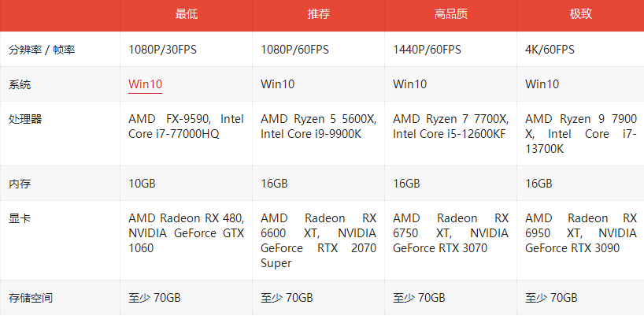Screen dimensions: 644x316
Task: Click the 内存 row label
Action: 20,184
